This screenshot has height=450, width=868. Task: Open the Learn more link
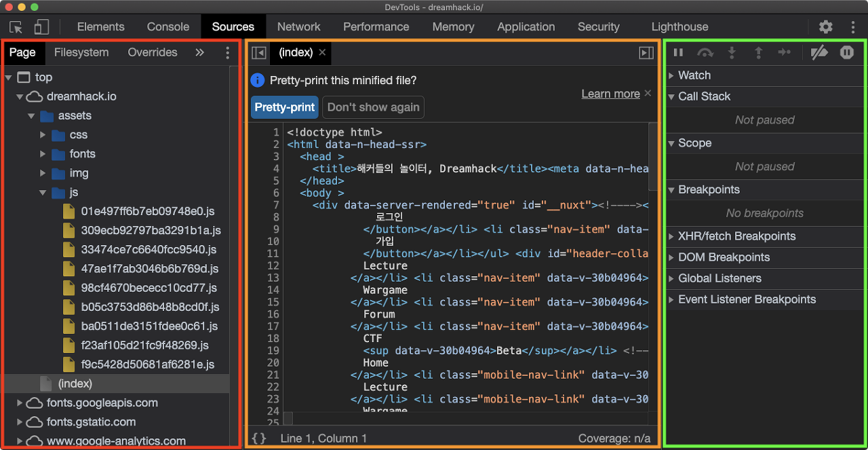click(x=610, y=94)
